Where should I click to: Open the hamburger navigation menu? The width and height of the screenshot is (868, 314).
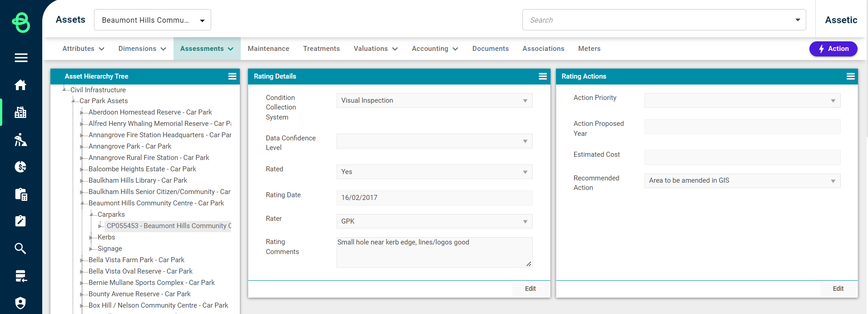click(21, 58)
